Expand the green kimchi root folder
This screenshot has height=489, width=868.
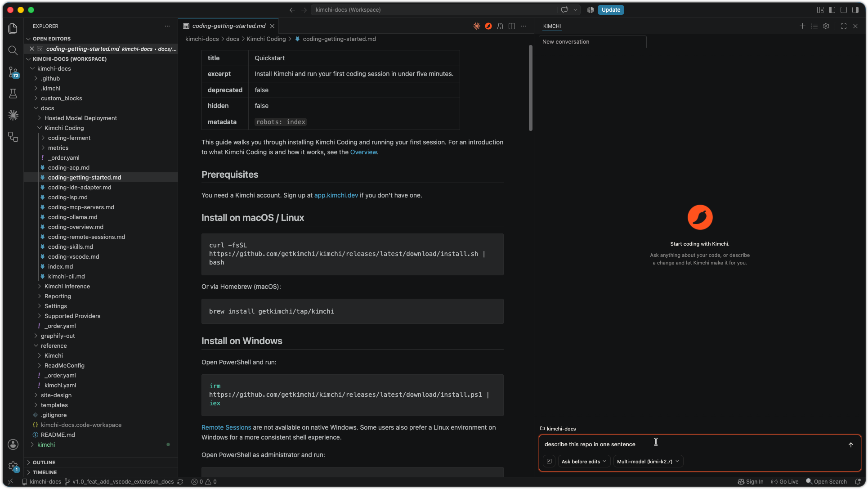click(46, 444)
